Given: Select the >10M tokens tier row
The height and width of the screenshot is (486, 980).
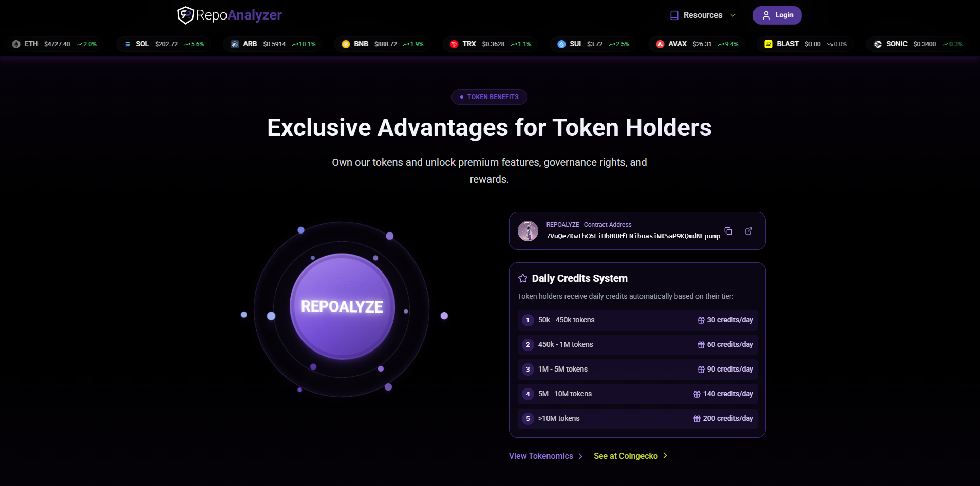Looking at the screenshot, I should click(x=637, y=419).
